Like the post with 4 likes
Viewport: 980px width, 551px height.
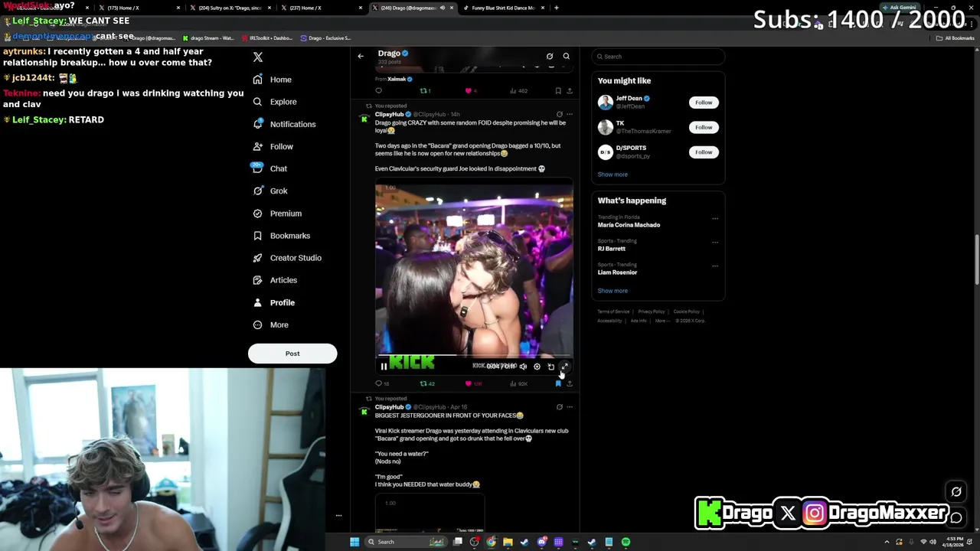coord(471,91)
